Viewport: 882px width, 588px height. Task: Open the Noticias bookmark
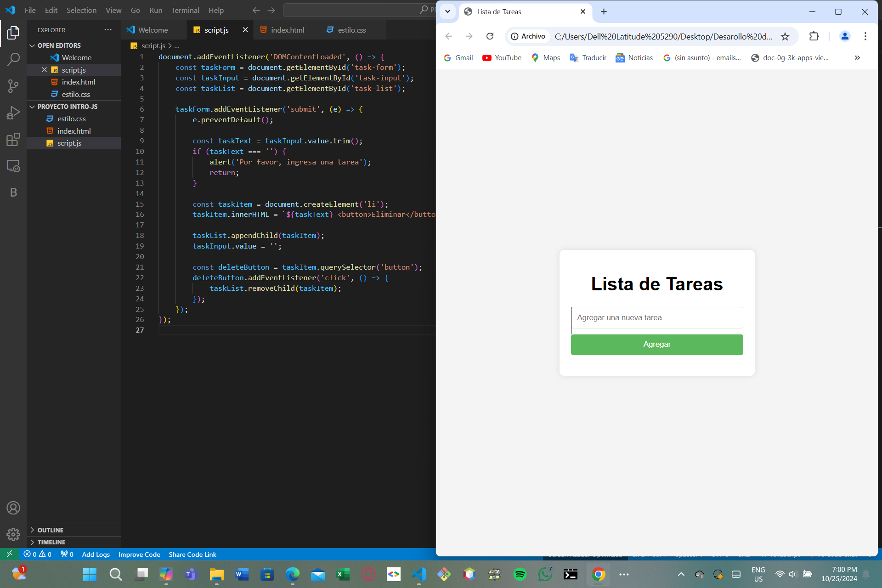pyautogui.click(x=634, y=57)
